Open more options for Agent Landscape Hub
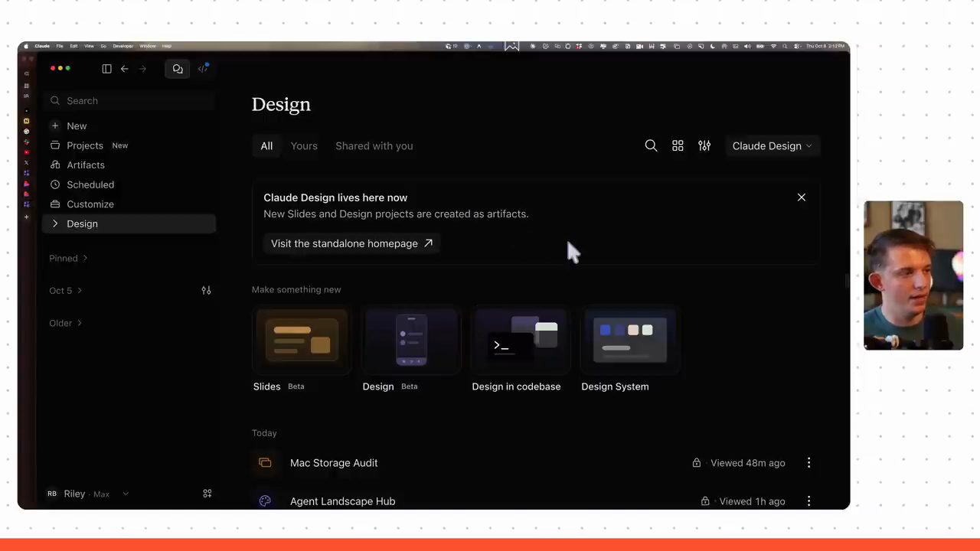The height and width of the screenshot is (551, 980). pyautogui.click(x=808, y=501)
